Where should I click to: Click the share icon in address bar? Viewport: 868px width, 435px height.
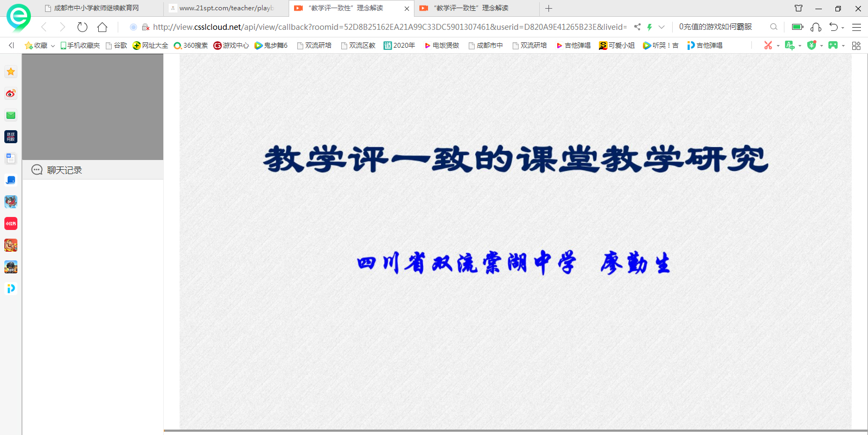point(637,27)
